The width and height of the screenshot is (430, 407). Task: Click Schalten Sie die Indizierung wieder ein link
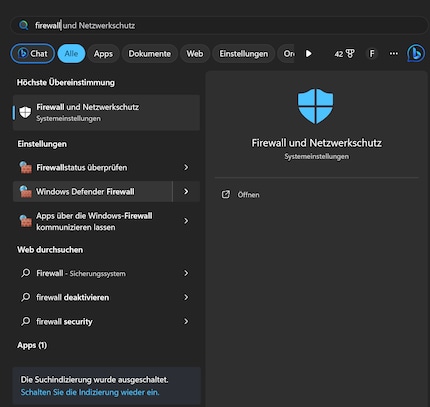point(90,392)
